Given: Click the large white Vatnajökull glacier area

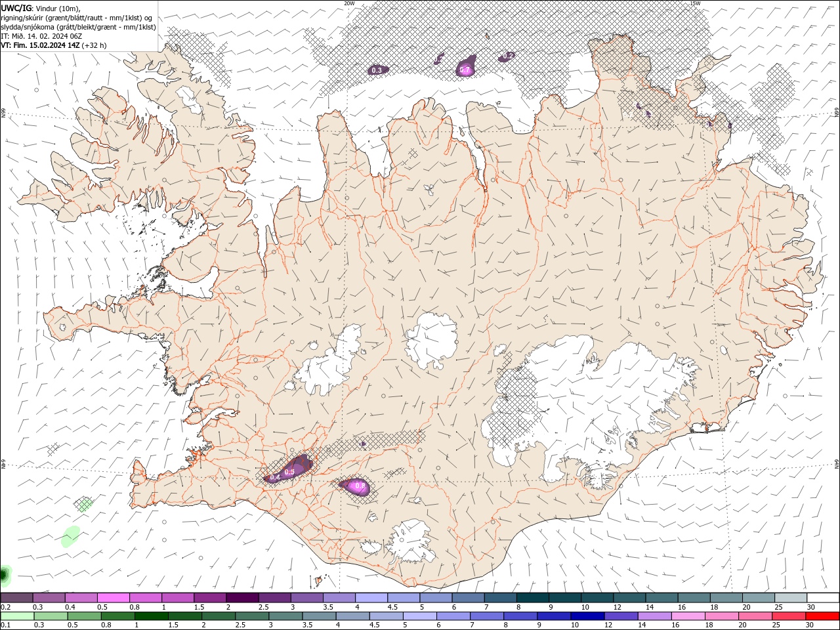Looking at the screenshot, I should tap(591, 394).
